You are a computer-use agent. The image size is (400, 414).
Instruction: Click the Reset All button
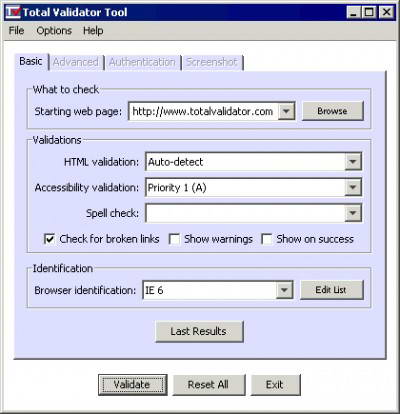[209, 385]
